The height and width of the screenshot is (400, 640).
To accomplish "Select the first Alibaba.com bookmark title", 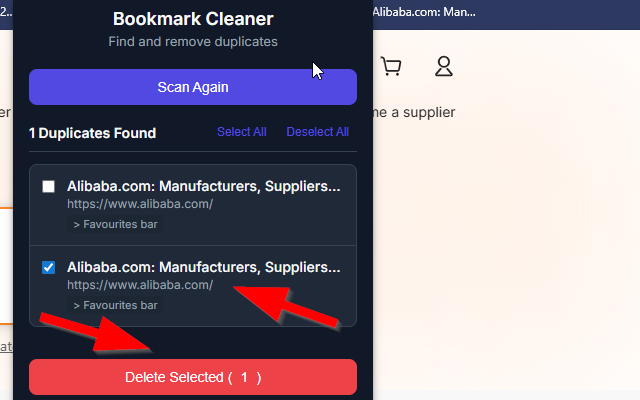I will 203,186.
